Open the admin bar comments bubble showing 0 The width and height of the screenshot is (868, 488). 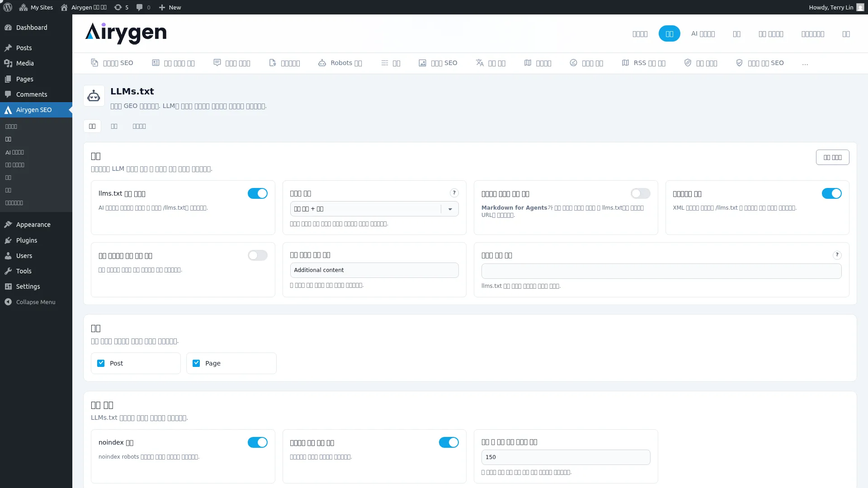tap(143, 7)
